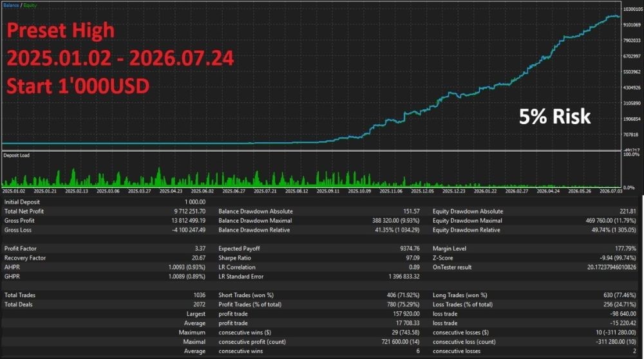
Task: Click largest profit trade value 157 920.00
Action: [x=406, y=314]
